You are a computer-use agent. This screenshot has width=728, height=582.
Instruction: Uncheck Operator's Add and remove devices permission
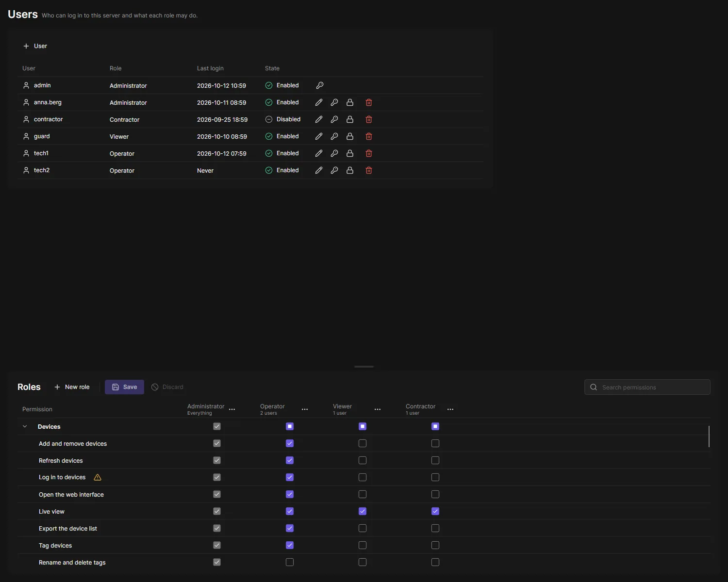click(290, 443)
